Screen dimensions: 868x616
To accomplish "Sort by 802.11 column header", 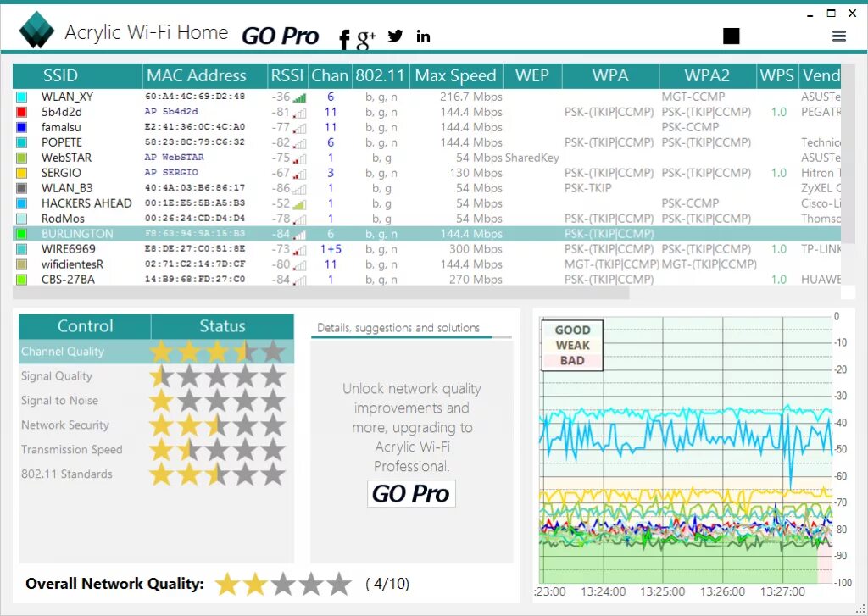I will tap(381, 75).
